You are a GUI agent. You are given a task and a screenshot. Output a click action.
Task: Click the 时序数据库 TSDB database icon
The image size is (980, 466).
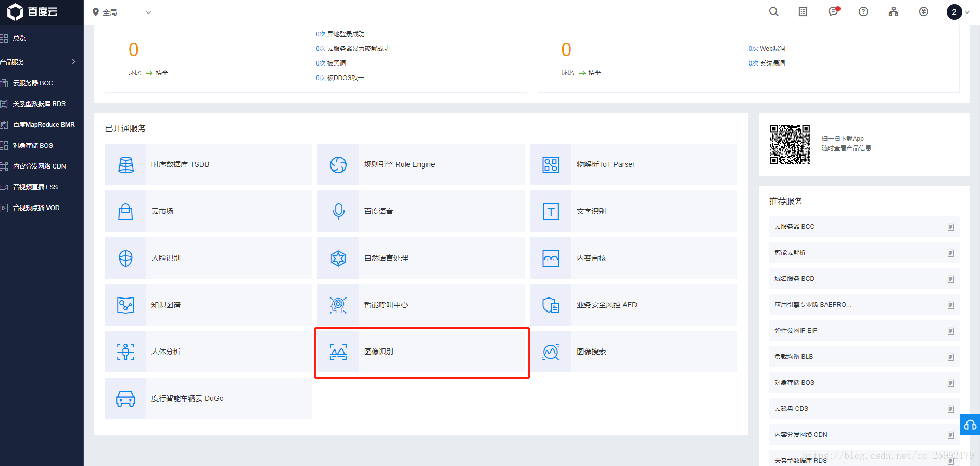pyautogui.click(x=125, y=164)
